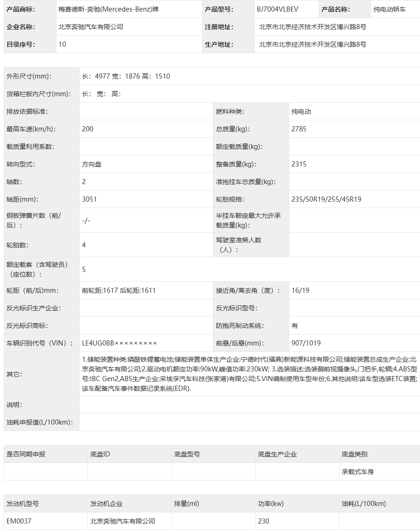Click the 货箱栏板内尺寸(mm) label
The height and width of the screenshot is (530, 420).
tap(39, 93)
